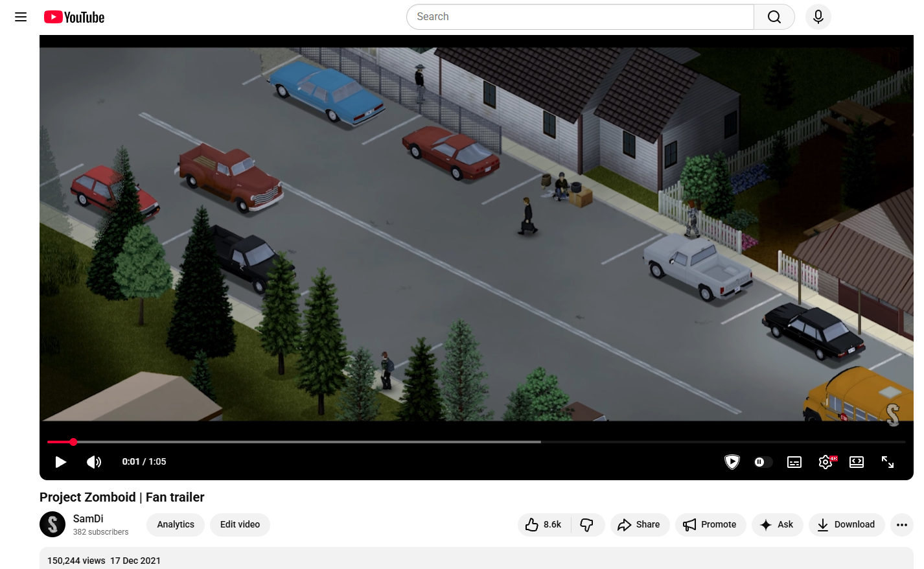Activate voice search with the microphone icon

(x=818, y=17)
